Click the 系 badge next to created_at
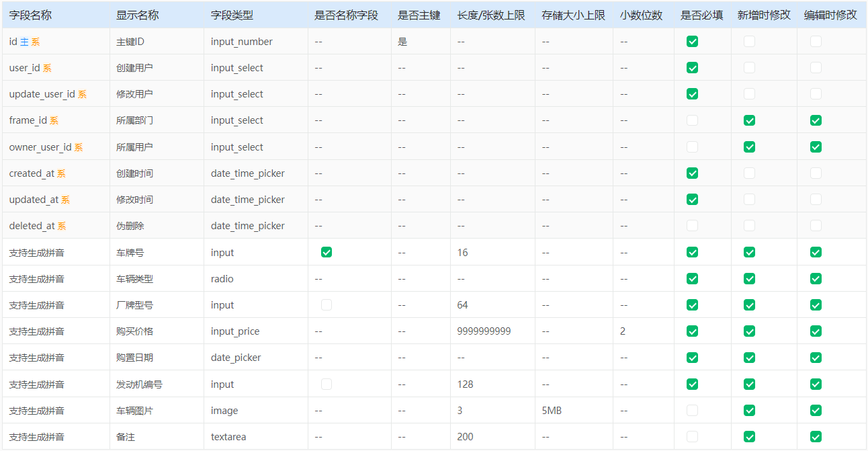The width and height of the screenshot is (868, 451). [61, 173]
